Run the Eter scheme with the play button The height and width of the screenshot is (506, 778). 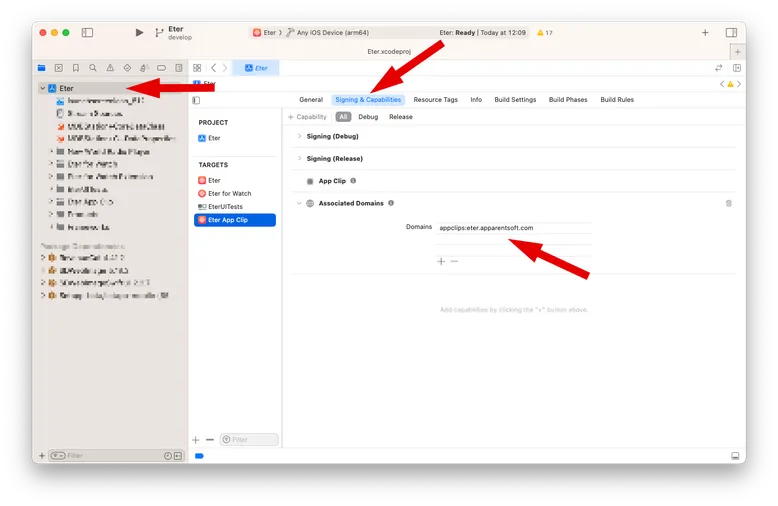pyautogui.click(x=139, y=33)
